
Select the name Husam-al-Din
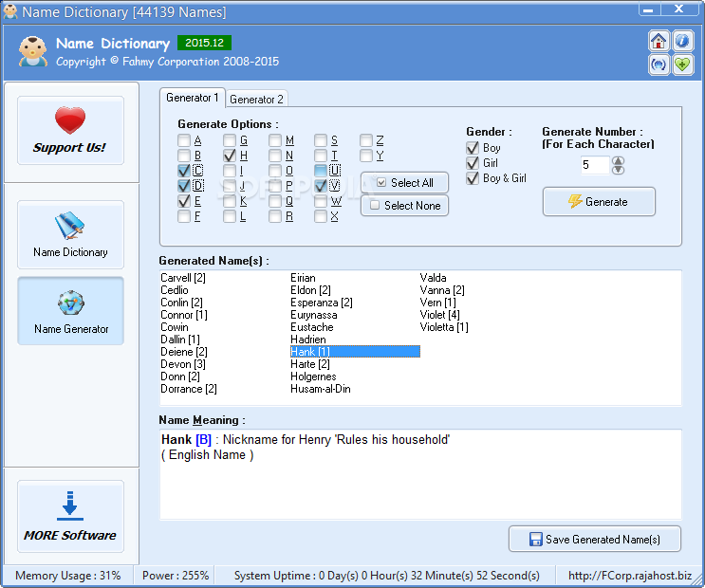click(x=321, y=389)
